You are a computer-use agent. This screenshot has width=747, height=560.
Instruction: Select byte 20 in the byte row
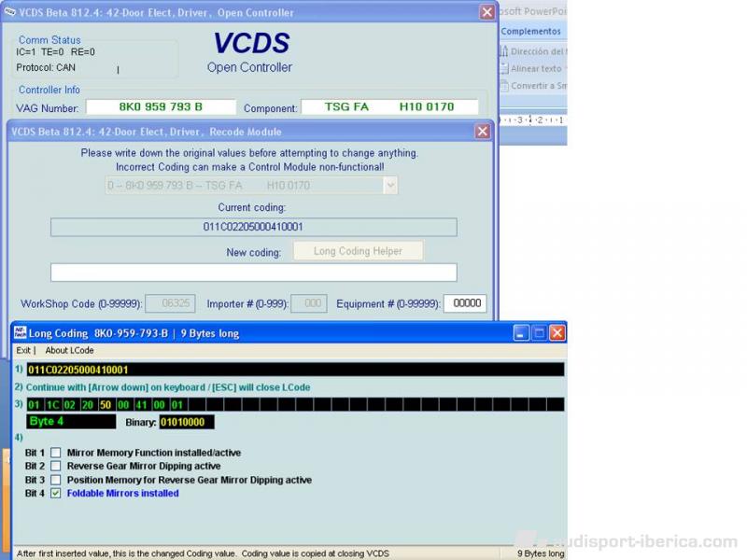tap(88, 405)
